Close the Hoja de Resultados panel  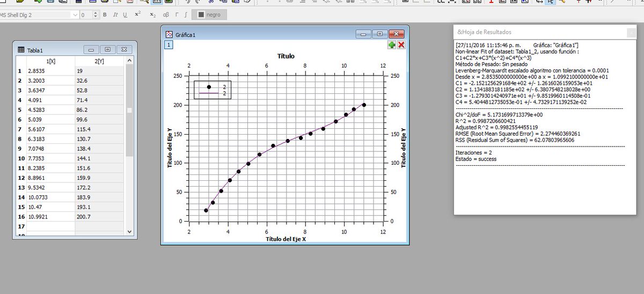coord(632,33)
